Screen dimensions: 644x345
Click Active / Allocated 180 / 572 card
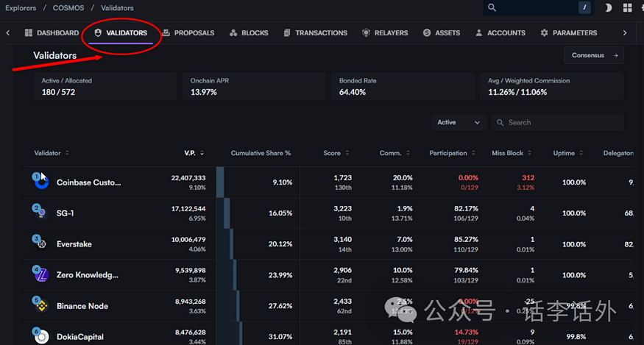[105, 86]
